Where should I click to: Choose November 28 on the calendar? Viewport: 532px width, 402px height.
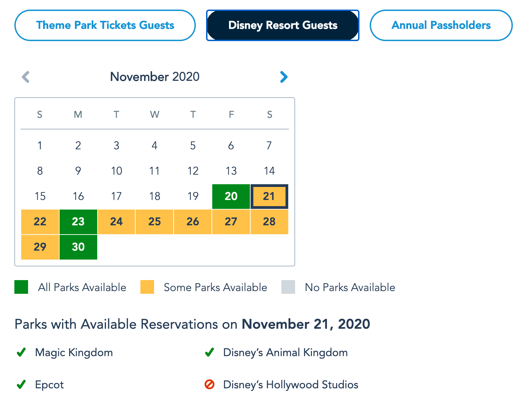pos(269,222)
